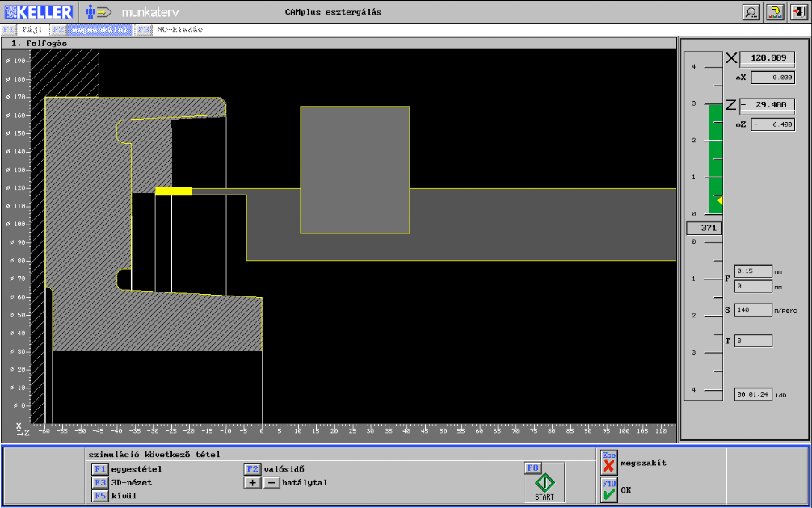Click the 'idő' label beside time

tap(781, 395)
